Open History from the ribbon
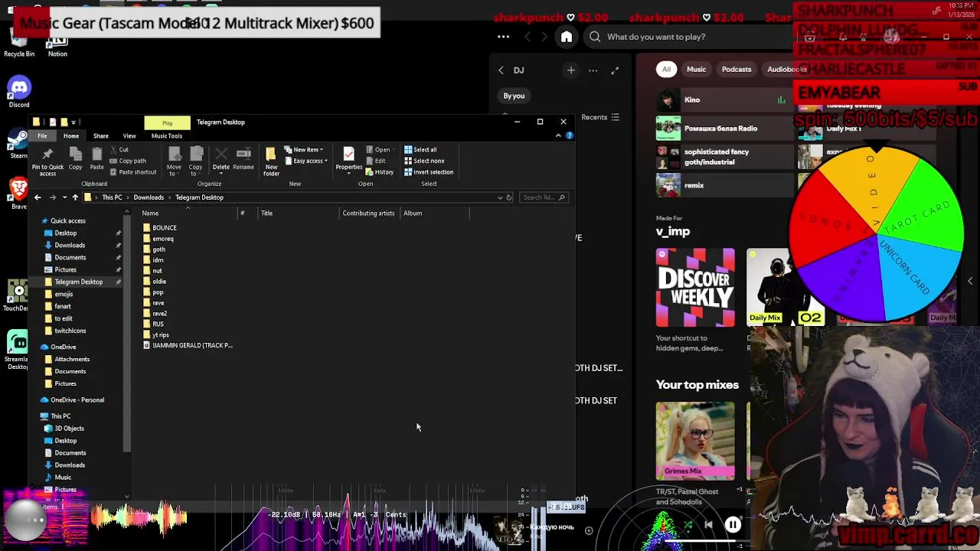Image resolution: width=980 pixels, height=551 pixels. [x=379, y=172]
